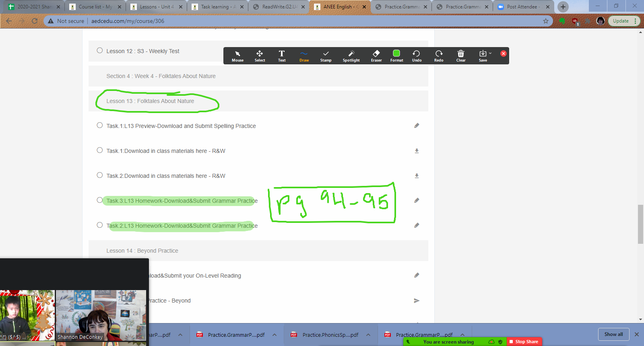Save the annotation screenshot
644x346 pixels.
[483, 56]
